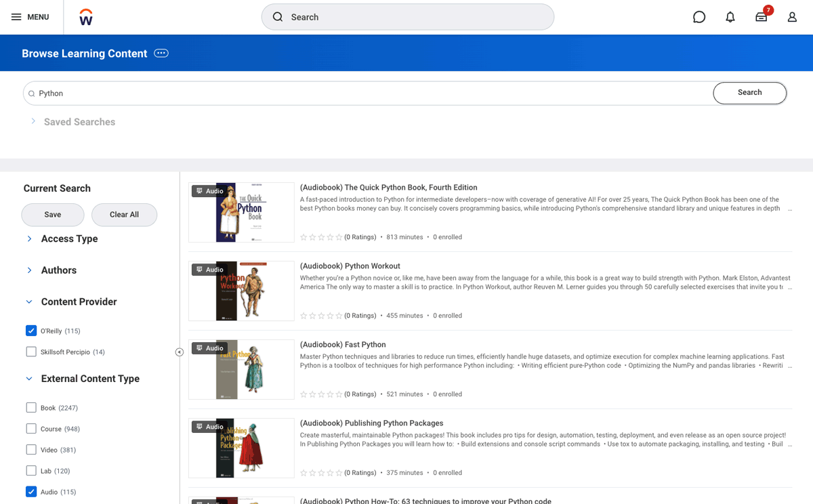Open My Tasks inbox icon
Screen dimensions: 813x504
762,17
